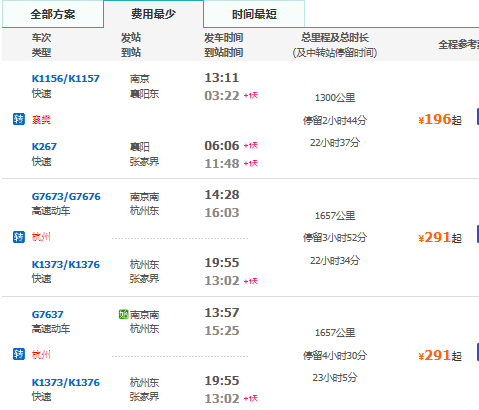Switch to the 全部方案 tab
The image size is (479, 410).
pyautogui.click(x=53, y=14)
